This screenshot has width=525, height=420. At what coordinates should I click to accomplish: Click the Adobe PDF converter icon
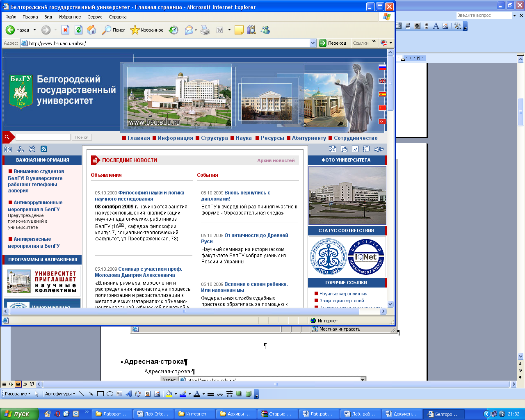(x=384, y=43)
